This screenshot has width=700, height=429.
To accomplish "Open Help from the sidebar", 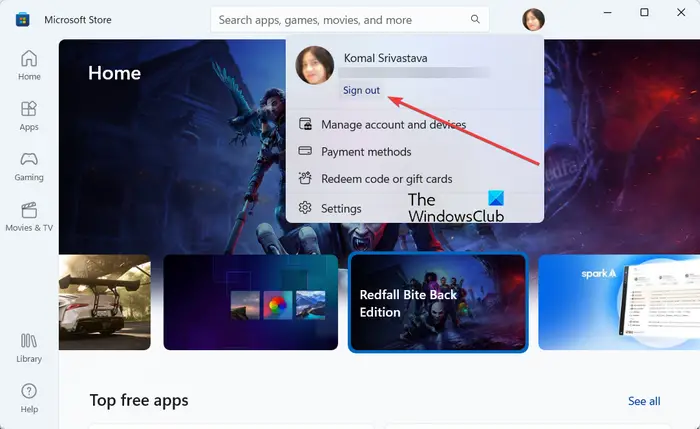I will pos(29,398).
